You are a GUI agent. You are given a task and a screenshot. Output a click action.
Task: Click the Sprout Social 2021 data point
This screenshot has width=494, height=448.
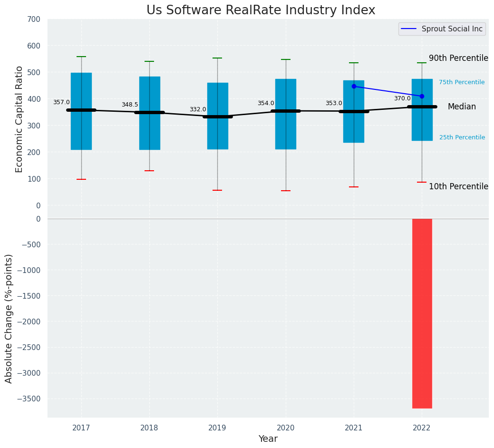(x=354, y=86)
